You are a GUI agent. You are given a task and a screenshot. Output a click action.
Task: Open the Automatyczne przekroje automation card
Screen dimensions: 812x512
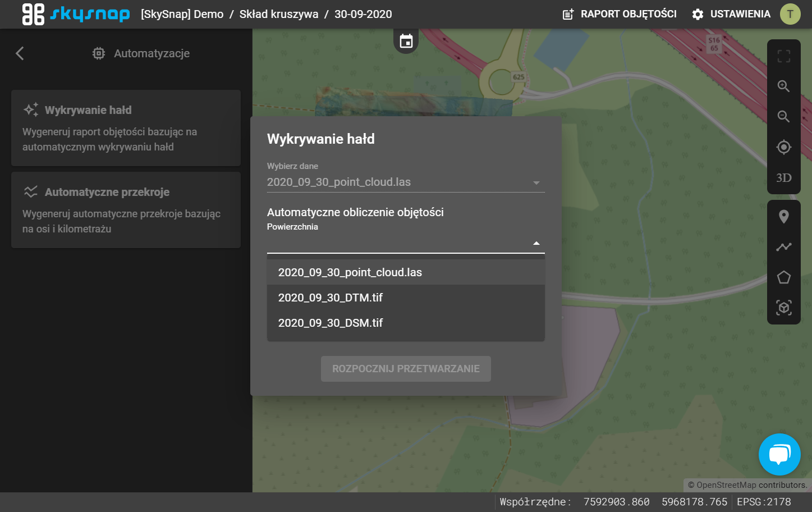126,210
